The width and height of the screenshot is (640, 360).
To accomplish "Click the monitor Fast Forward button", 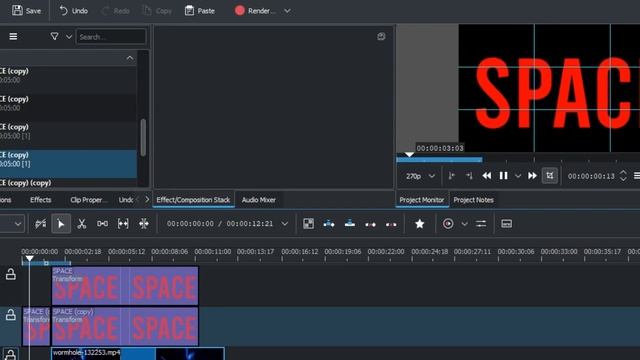I will coord(532,176).
